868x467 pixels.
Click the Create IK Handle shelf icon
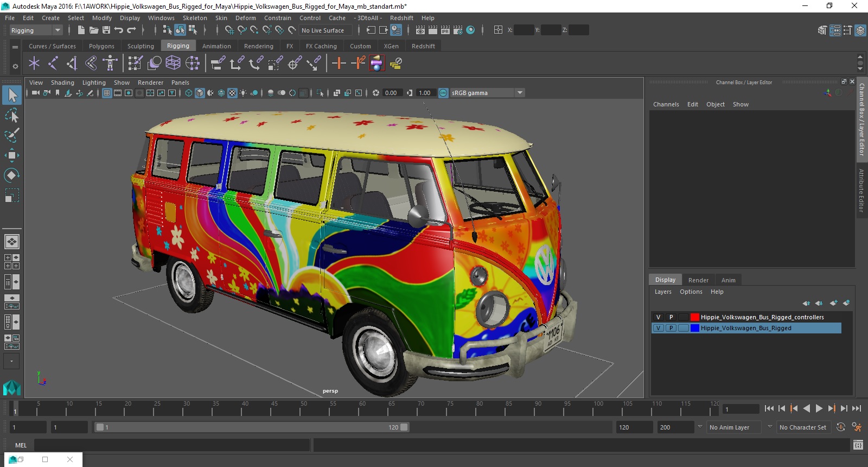72,64
